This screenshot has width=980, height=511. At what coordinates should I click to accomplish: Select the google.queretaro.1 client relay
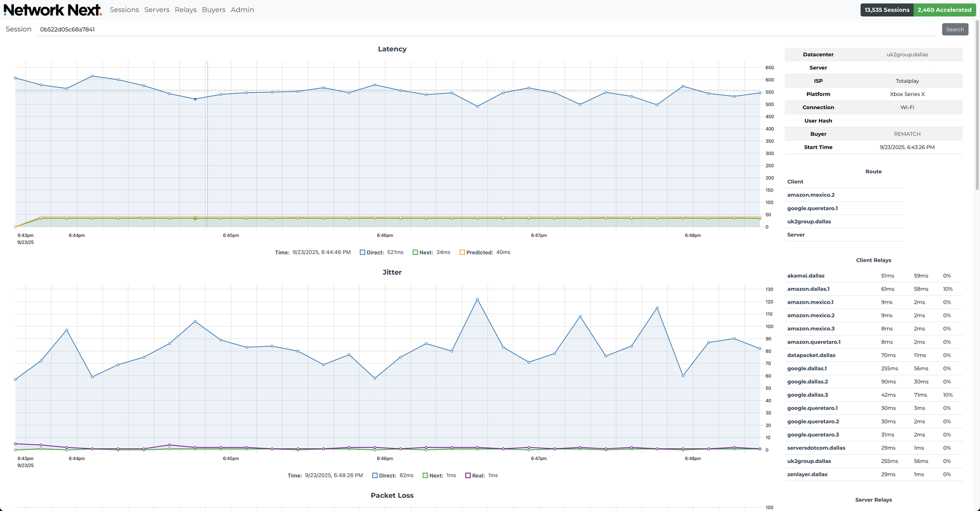[x=813, y=408]
